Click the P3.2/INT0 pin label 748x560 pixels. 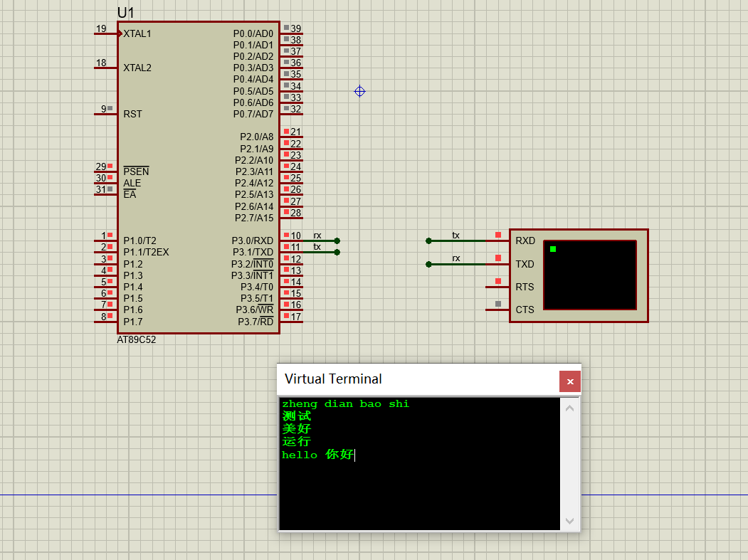tap(253, 264)
